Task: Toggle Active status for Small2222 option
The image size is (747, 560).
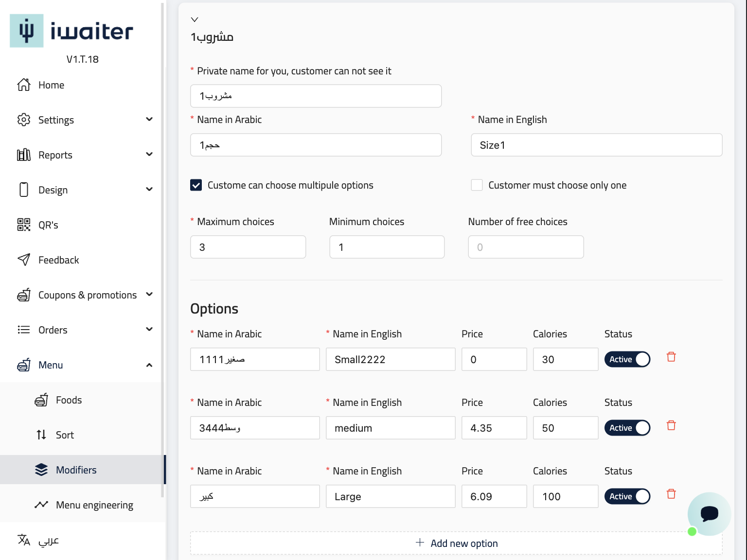Action: [x=627, y=359]
